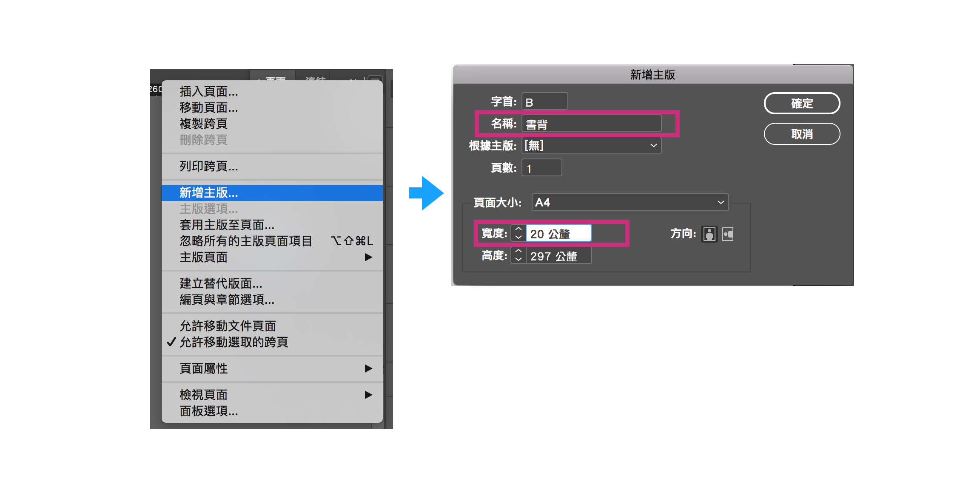The width and height of the screenshot is (980, 481).
Task: Select 套用主版至頁面... entry
Action: 227,225
